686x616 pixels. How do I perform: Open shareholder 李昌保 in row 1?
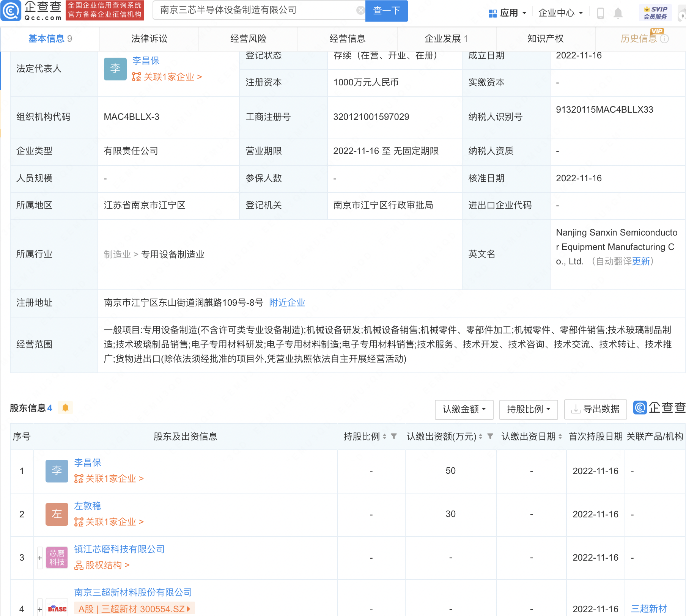(x=88, y=463)
